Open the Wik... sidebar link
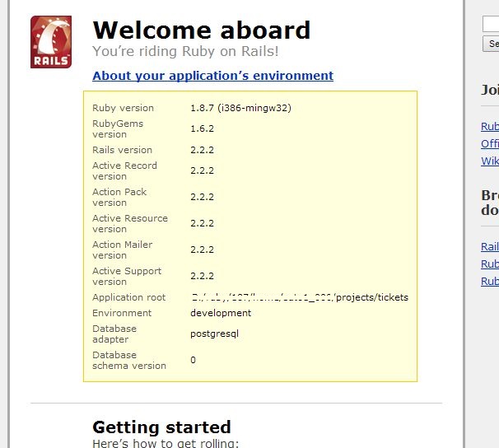Viewport: 499px width, 448px height. [x=490, y=161]
